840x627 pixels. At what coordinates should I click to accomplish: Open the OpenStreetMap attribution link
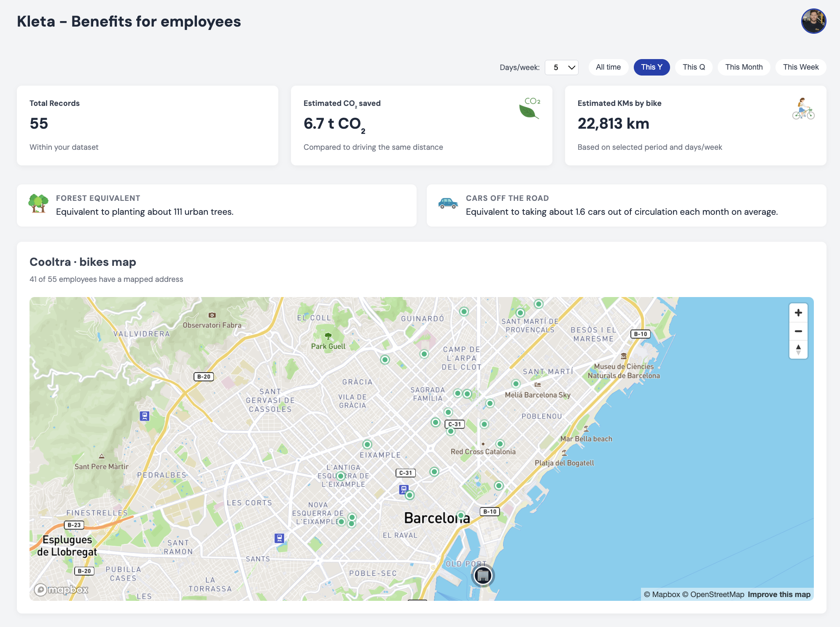(x=713, y=595)
